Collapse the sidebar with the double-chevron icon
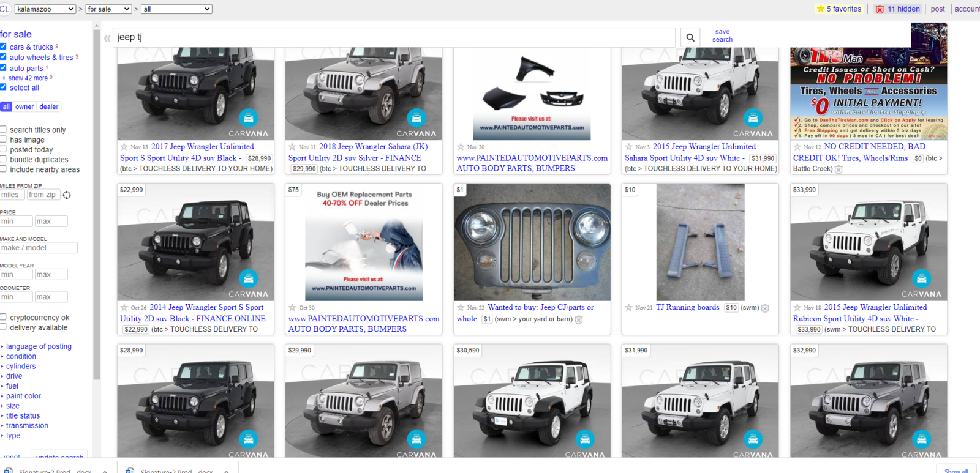 pos(107,39)
